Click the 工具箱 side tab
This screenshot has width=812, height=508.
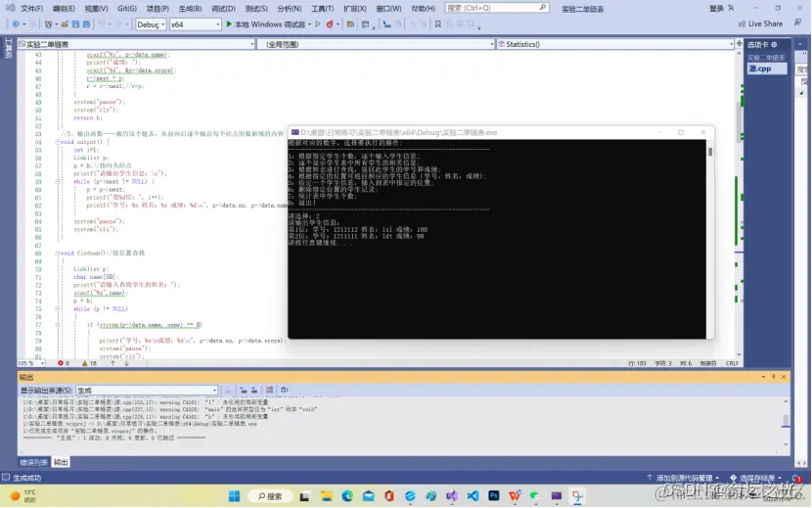[8, 48]
